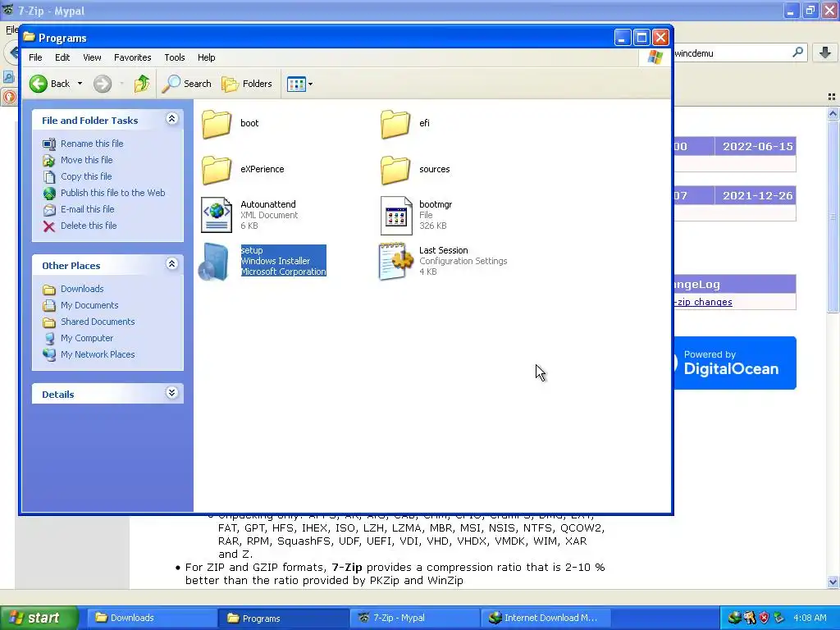
Task: Click E-mail this file link
Action: 87,209
